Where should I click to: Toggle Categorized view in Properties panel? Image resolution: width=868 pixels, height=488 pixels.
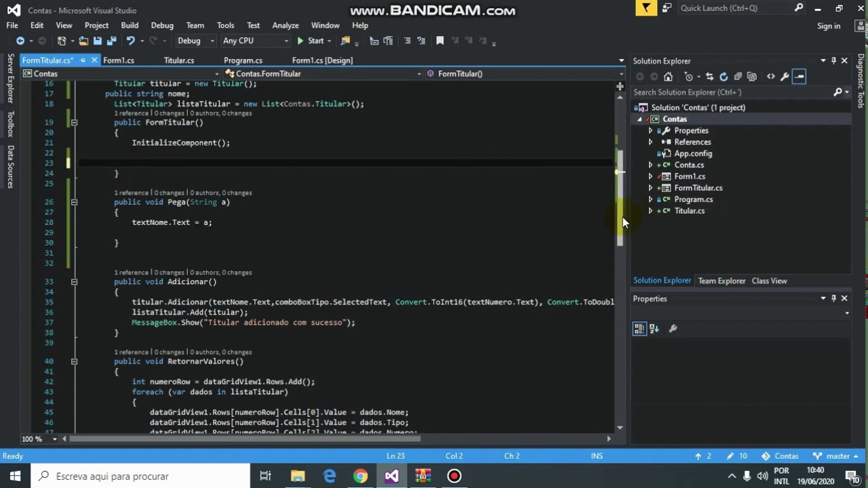(639, 329)
